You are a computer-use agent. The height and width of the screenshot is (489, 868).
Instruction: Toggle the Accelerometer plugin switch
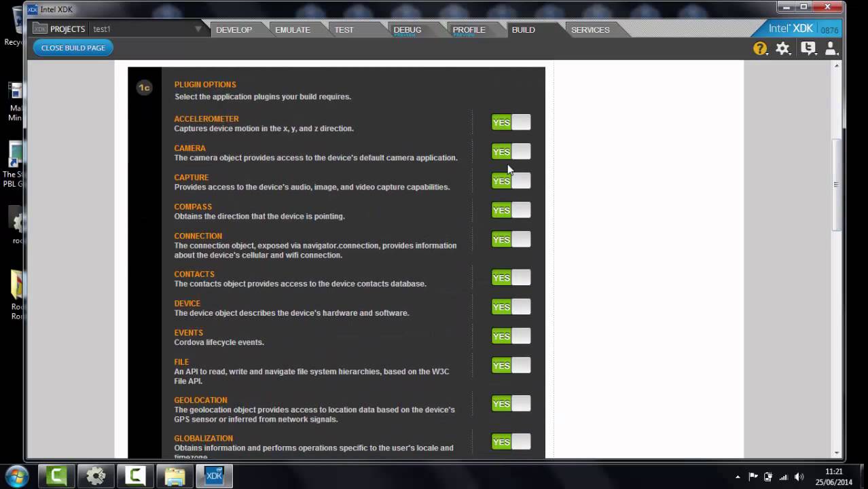tap(511, 122)
